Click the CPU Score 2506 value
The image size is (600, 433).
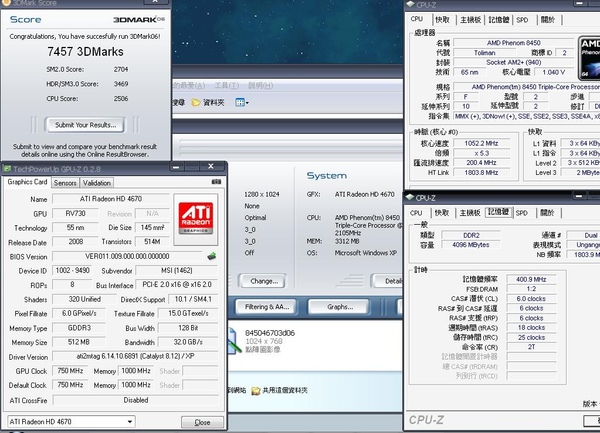[121, 99]
